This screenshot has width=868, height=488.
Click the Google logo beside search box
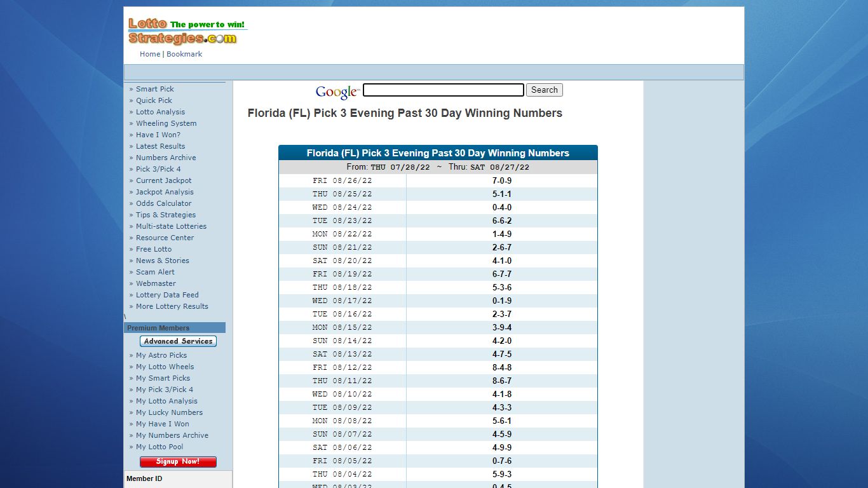point(337,92)
